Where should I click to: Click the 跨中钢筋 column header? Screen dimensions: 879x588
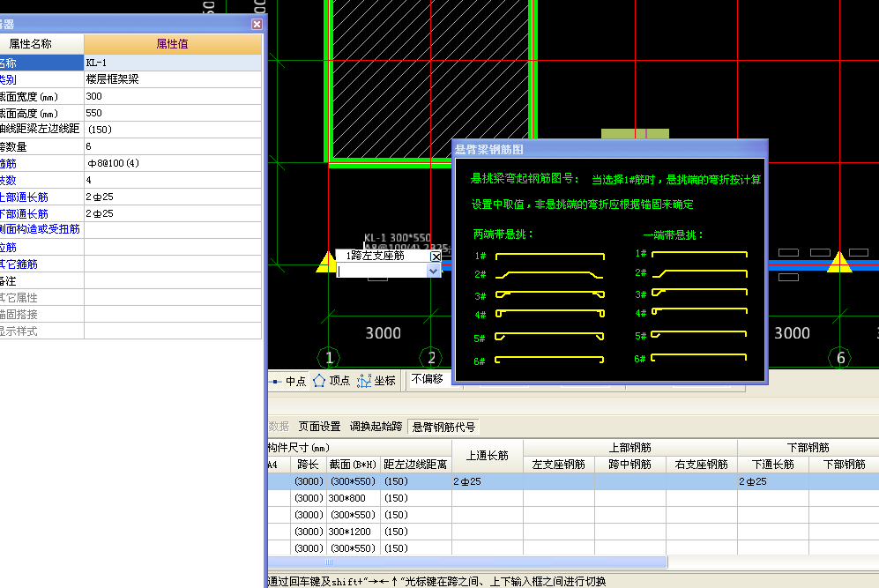(630, 465)
